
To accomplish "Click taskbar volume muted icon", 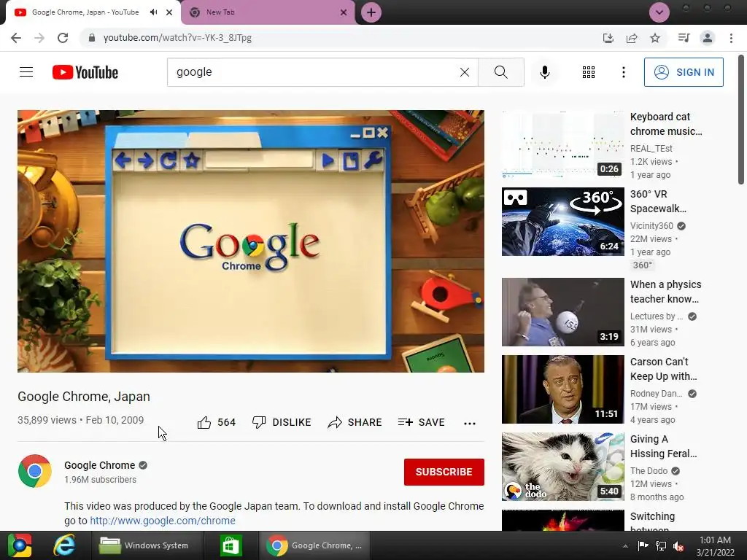I will [678, 546].
